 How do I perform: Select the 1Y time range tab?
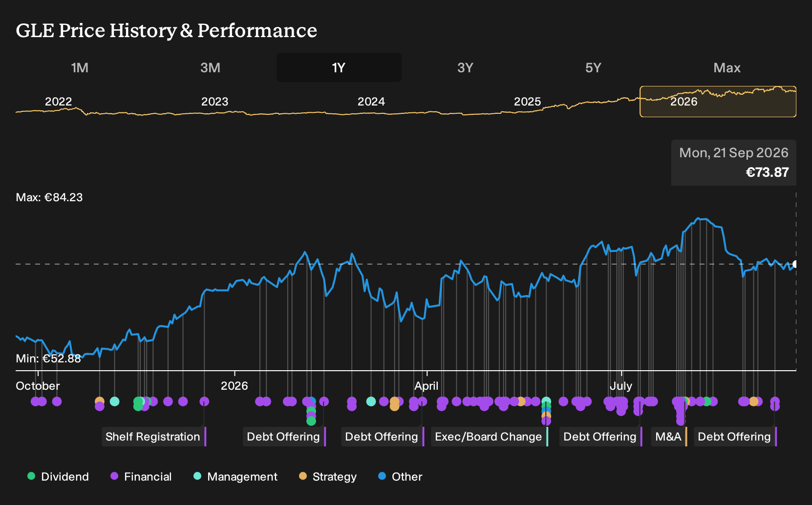click(339, 67)
